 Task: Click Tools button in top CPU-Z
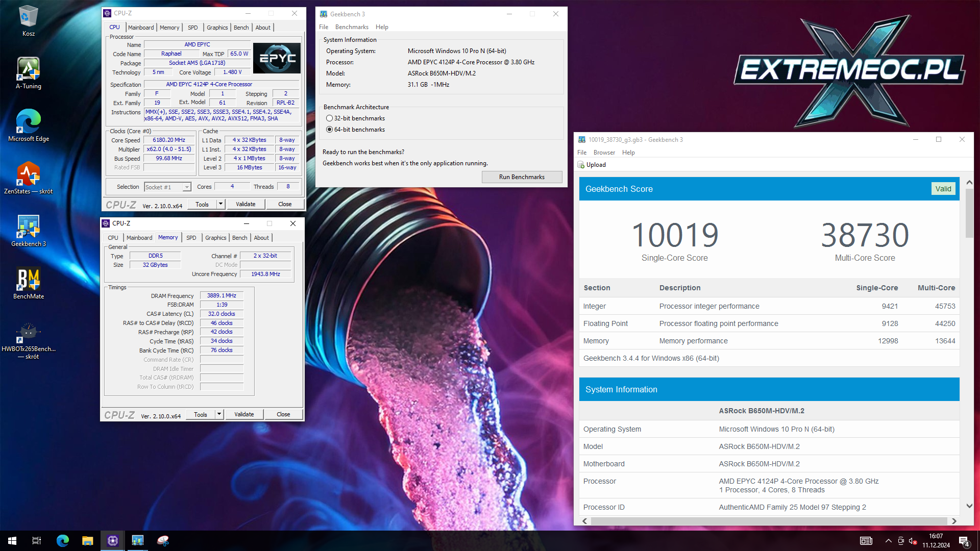click(x=202, y=204)
